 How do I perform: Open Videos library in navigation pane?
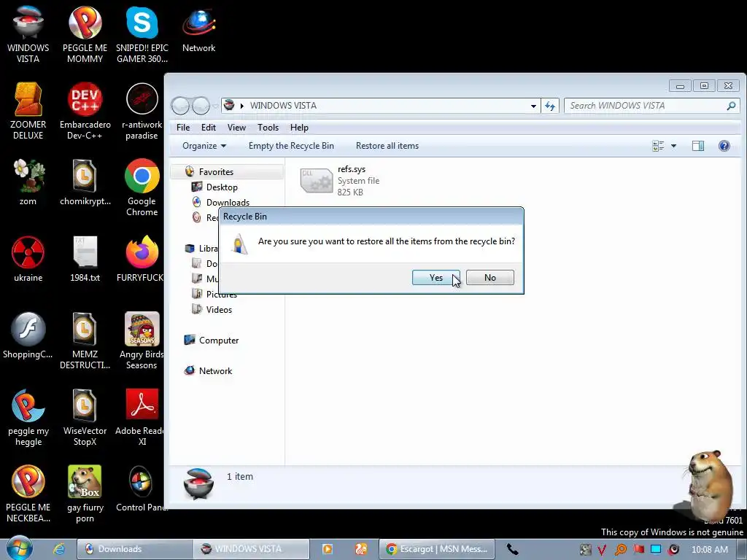219,309
